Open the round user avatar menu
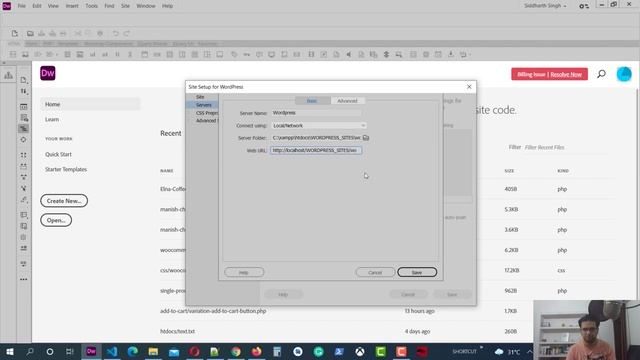The height and width of the screenshot is (360, 640). 624,74
